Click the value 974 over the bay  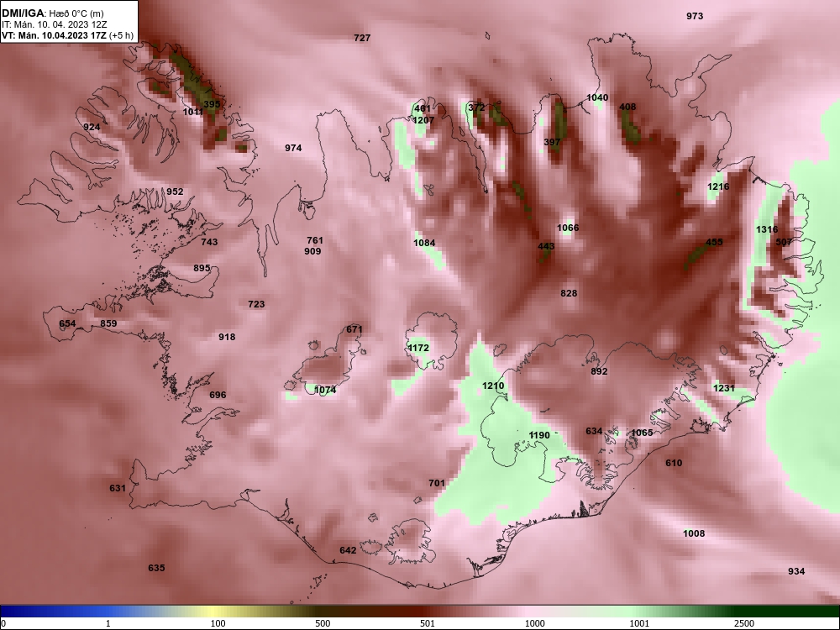[293, 148]
